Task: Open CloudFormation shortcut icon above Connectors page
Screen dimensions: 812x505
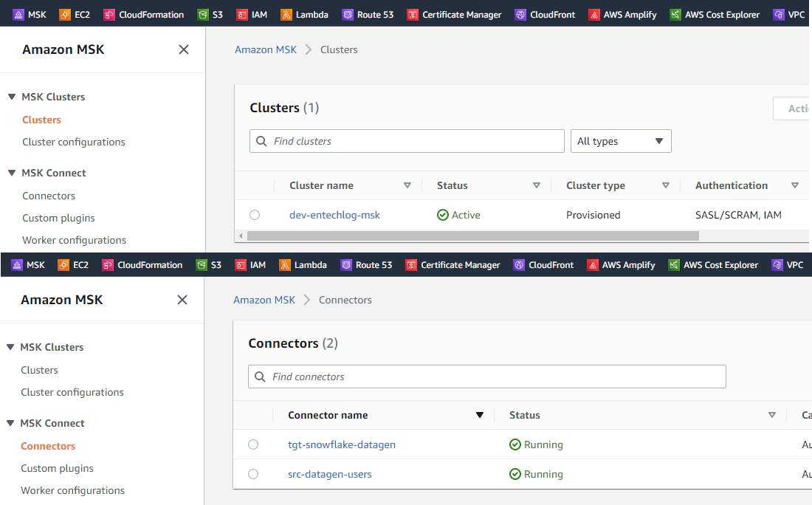Action: tap(107, 264)
